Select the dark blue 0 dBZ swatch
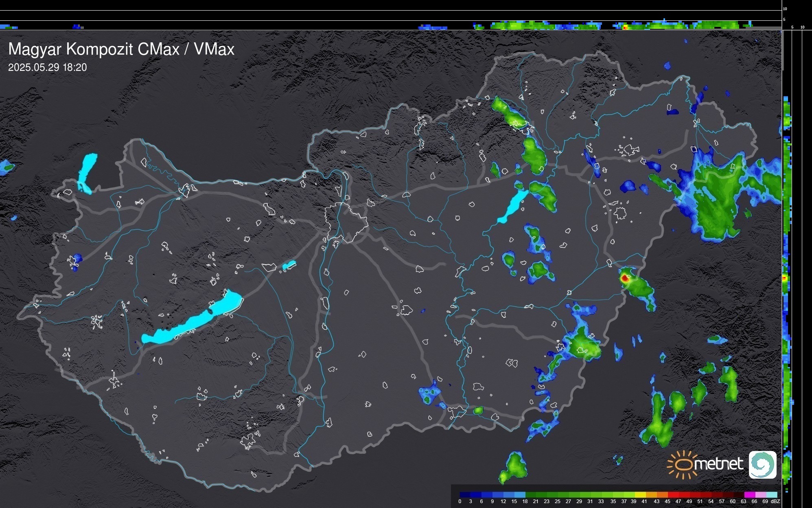The height and width of the screenshot is (508, 812). (x=464, y=495)
